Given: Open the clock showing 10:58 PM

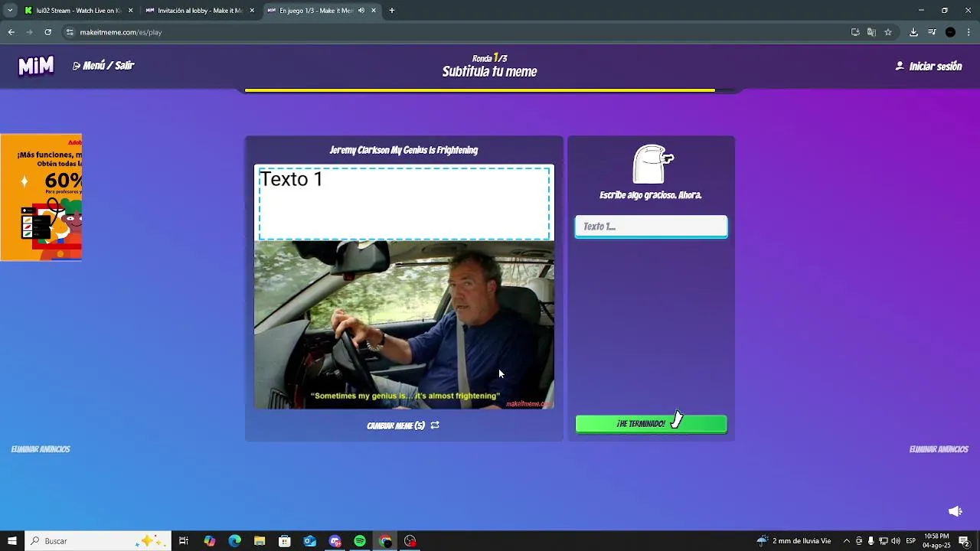Looking at the screenshot, I should coord(936,541).
